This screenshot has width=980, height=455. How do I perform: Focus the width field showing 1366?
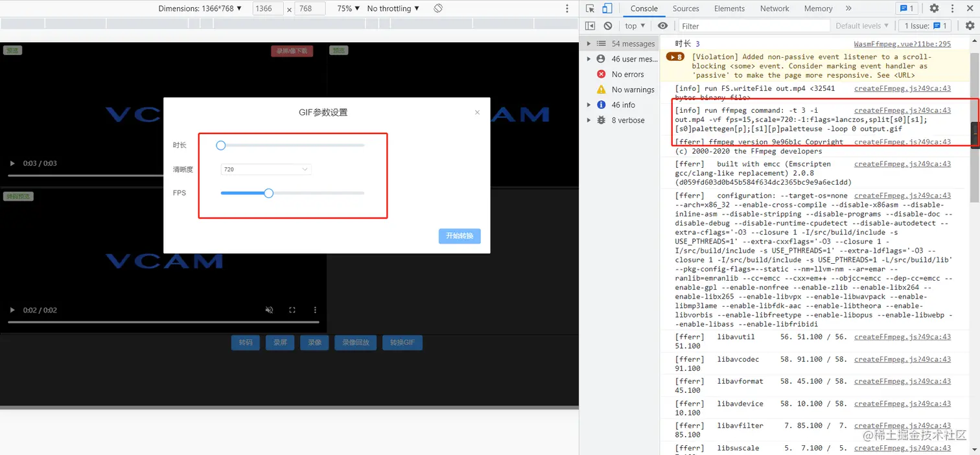pos(267,8)
